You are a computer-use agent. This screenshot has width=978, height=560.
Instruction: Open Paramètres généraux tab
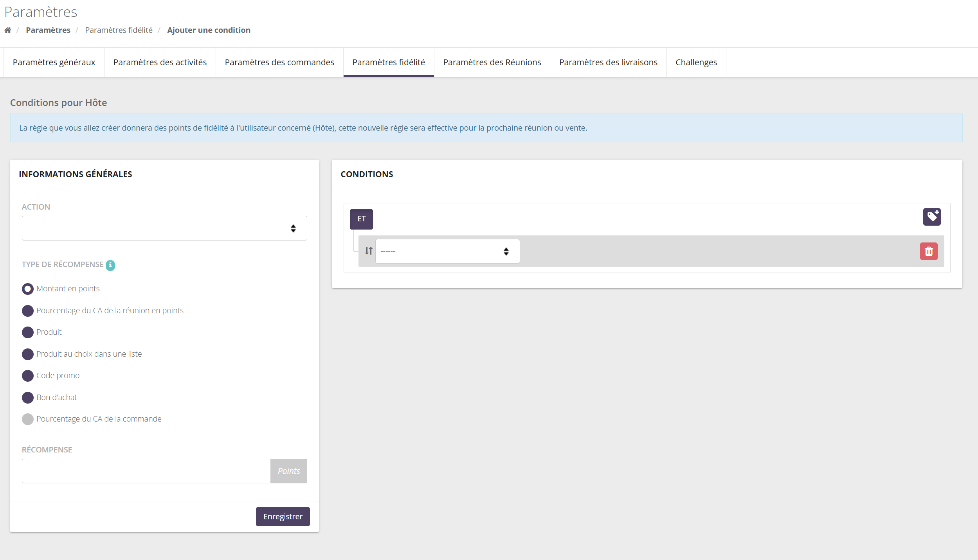coord(54,63)
